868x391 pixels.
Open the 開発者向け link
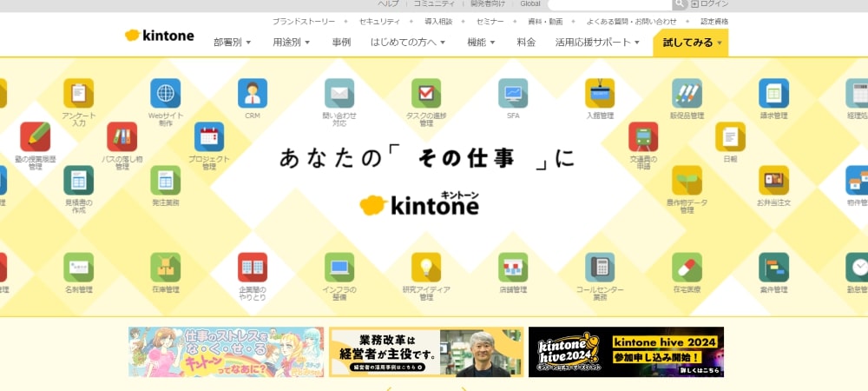pyautogui.click(x=488, y=3)
